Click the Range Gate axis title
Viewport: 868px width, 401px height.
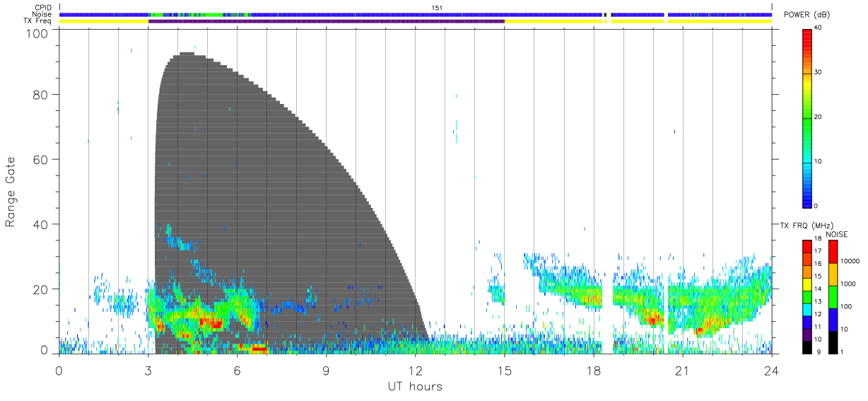pos(11,192)
